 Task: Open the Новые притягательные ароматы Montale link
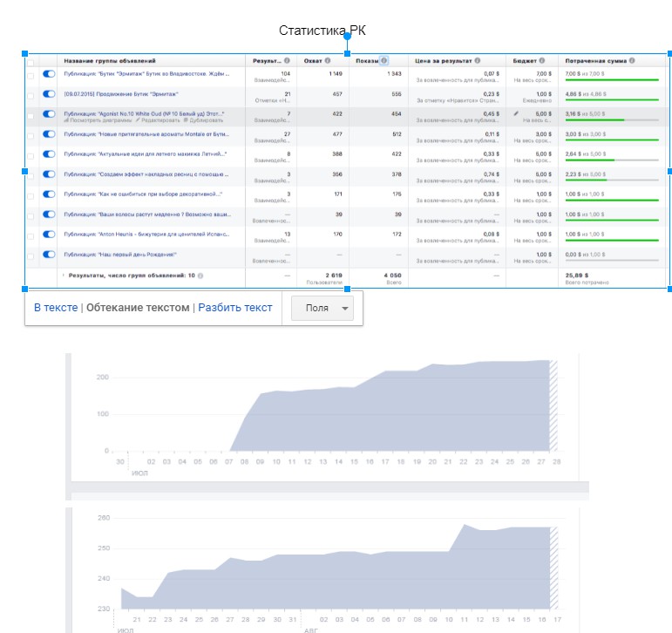(146, 134)
